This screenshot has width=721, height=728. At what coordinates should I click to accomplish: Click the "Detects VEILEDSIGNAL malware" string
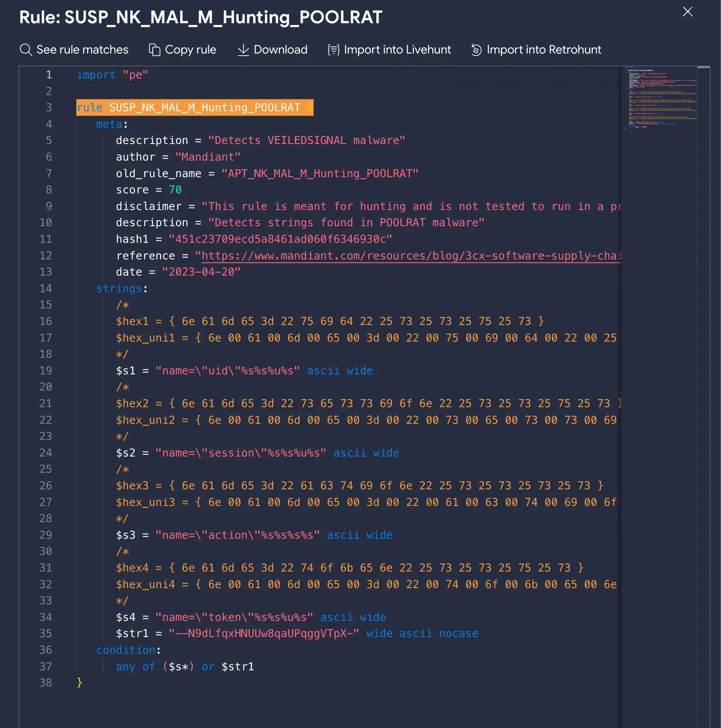[307, 140]
